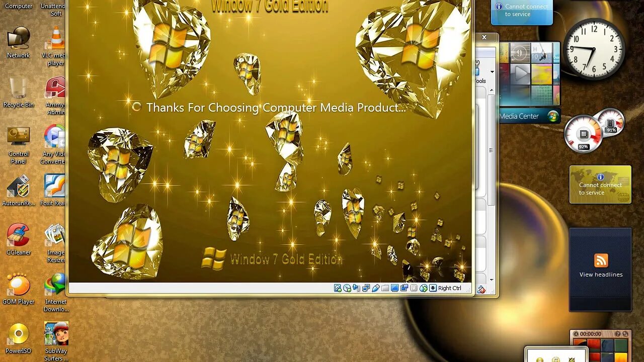
Task: Click Media Center gadget title bar
Action: coord(529,116)
